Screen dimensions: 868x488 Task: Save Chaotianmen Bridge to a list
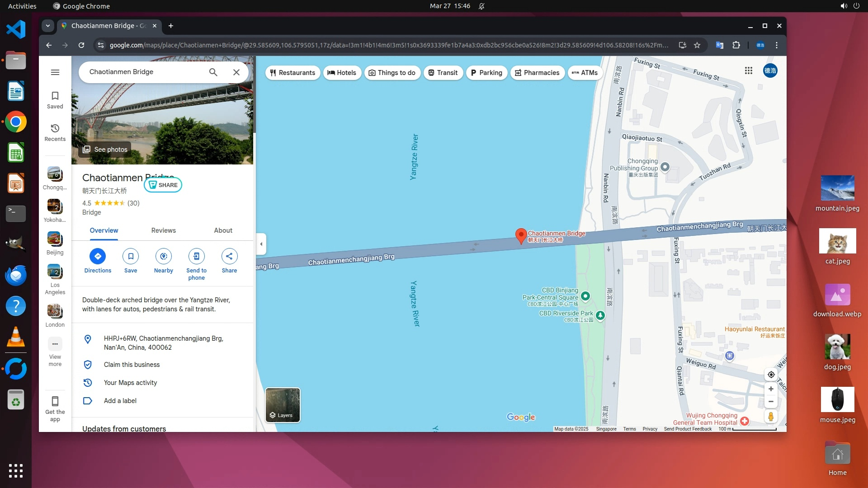pyautogui.click(x=131, y=256)
